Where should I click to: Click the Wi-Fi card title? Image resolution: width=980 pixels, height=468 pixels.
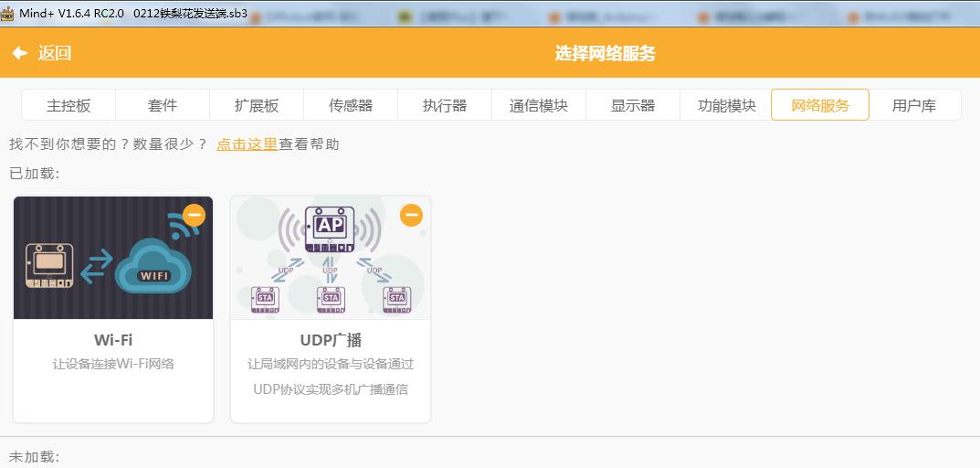[113, 340]
